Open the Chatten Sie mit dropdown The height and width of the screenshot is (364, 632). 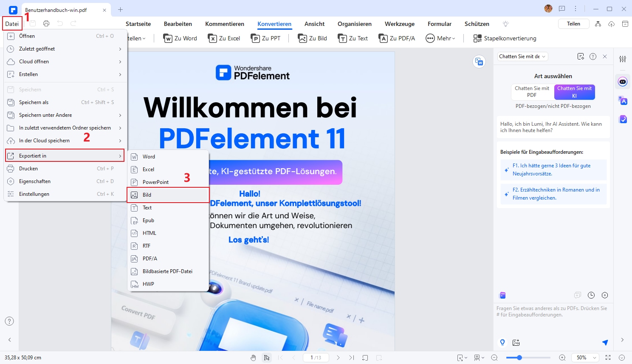(x=523, y=56)
